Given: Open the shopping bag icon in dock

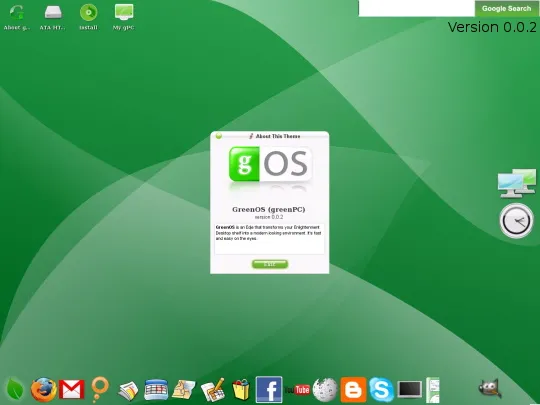Looking at the screenshot, I should click(x=241, y=390).
